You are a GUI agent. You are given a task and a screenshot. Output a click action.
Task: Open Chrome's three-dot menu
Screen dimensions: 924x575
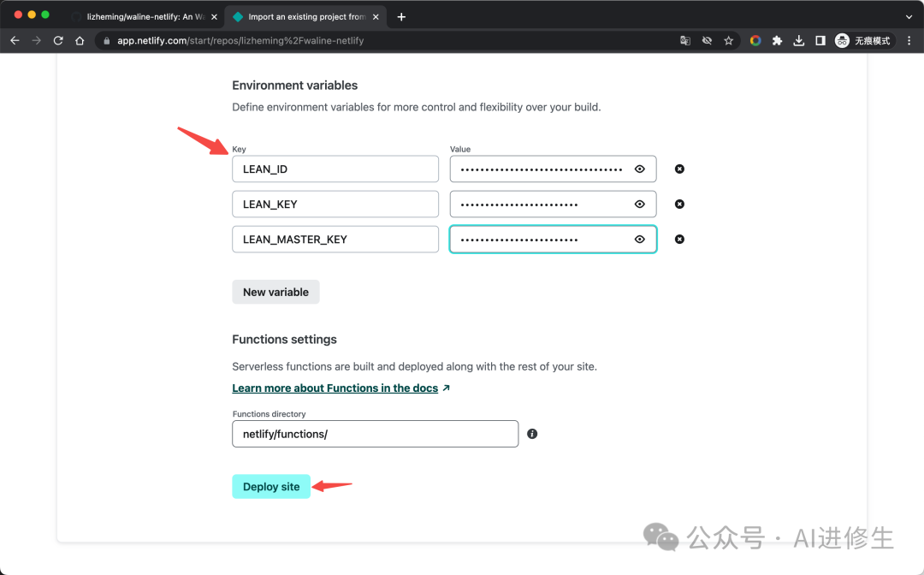[909, 40]
